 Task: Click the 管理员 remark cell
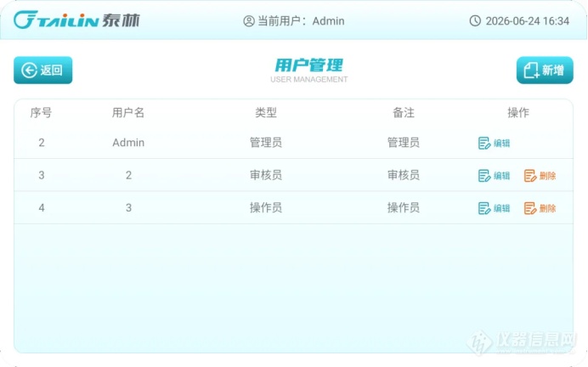(404, 143)
